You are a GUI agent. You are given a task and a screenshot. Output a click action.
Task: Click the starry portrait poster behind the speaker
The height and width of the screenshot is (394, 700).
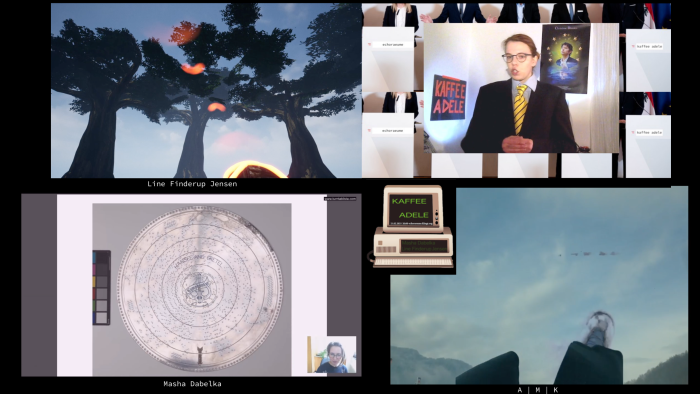coord(565,59)
